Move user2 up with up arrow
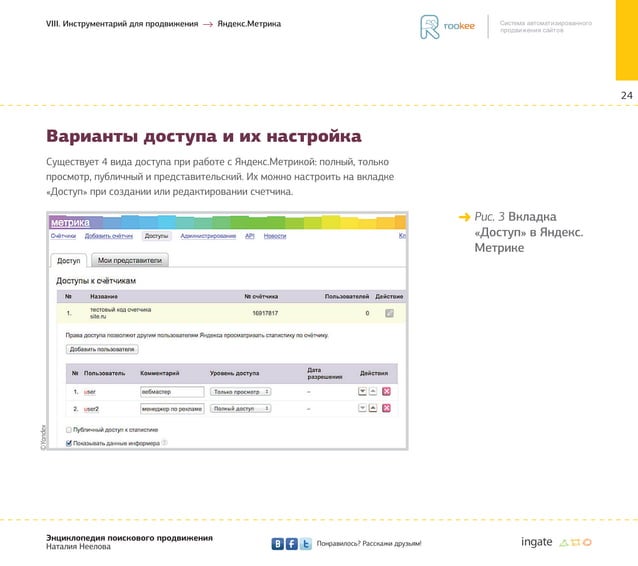638x566 pixels. click(x=373, y=408)
